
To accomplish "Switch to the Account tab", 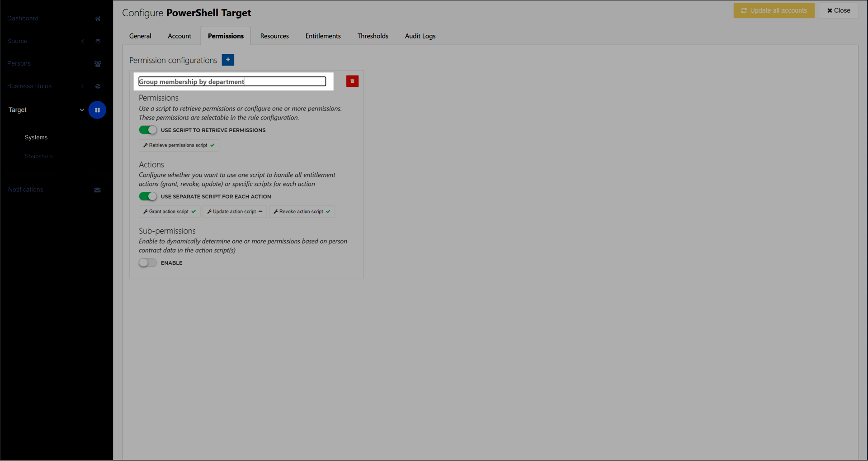I will 179,36.
